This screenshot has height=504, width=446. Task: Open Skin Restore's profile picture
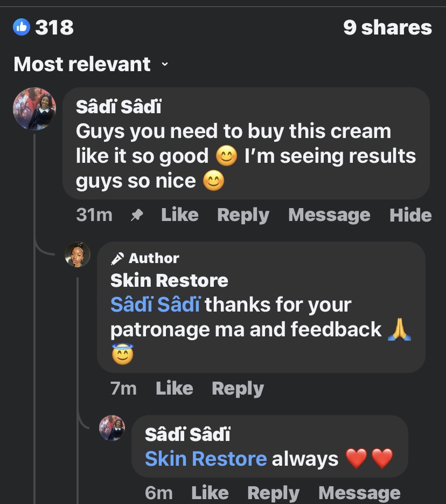tap(78, 254)
